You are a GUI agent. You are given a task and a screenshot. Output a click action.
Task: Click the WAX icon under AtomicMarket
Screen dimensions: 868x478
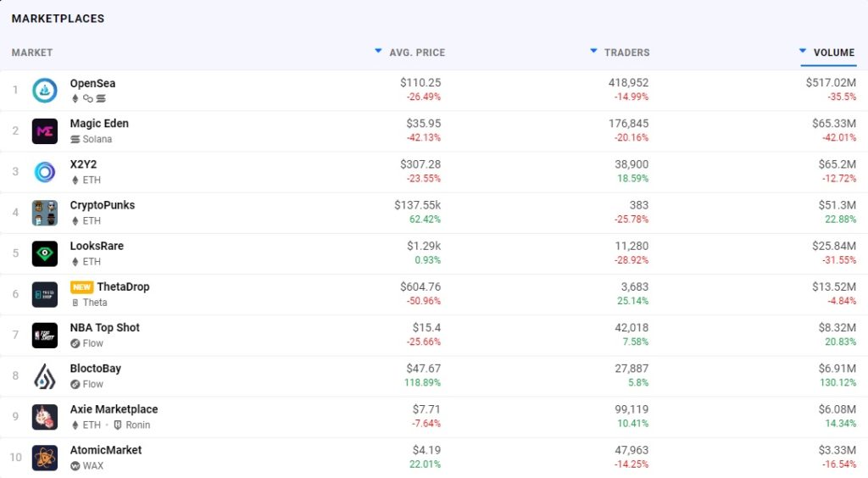click(x=75, y=466)
